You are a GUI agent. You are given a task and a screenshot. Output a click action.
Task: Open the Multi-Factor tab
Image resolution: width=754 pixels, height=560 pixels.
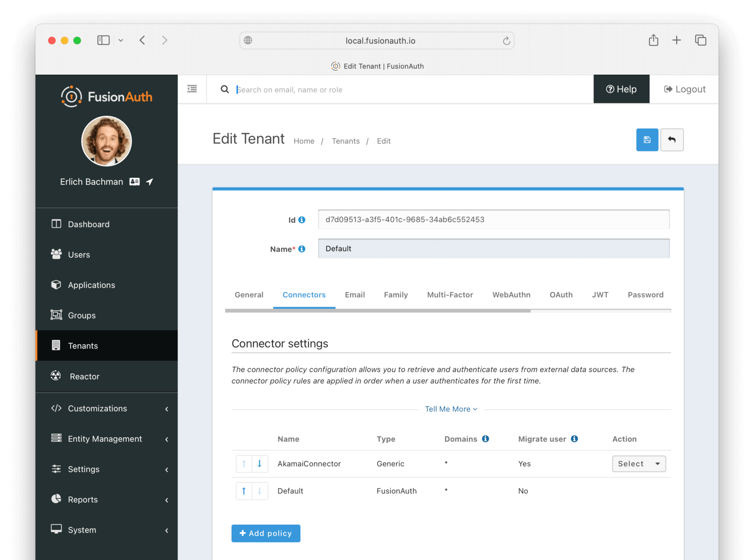coord(450,295)
